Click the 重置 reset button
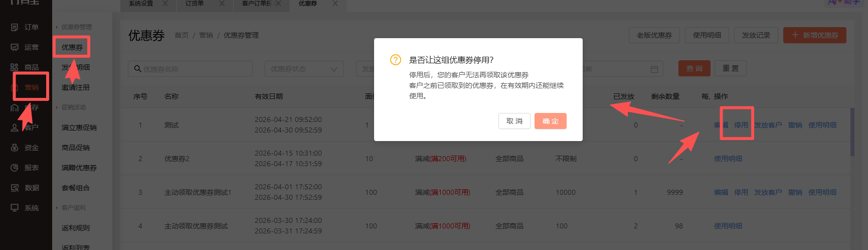868x250 pixels. coord(731,68)
